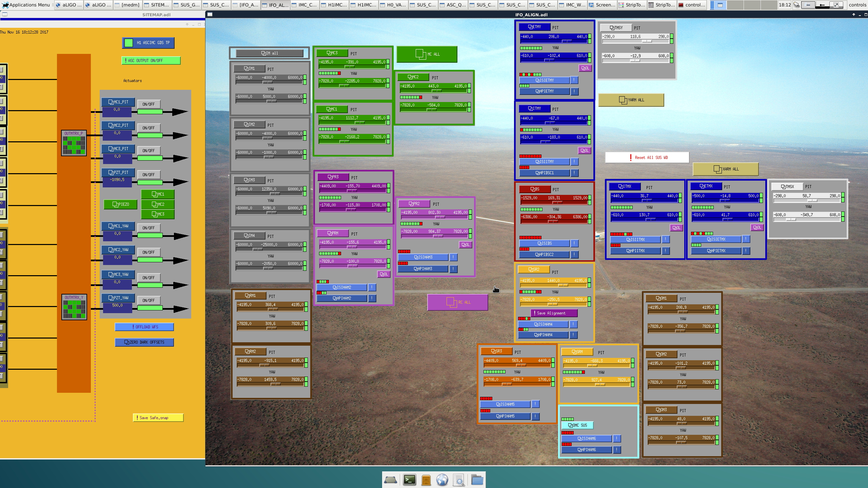868x488 pixels.
Task: Open the ETMX suspension screen
Action: coord(706,186)
